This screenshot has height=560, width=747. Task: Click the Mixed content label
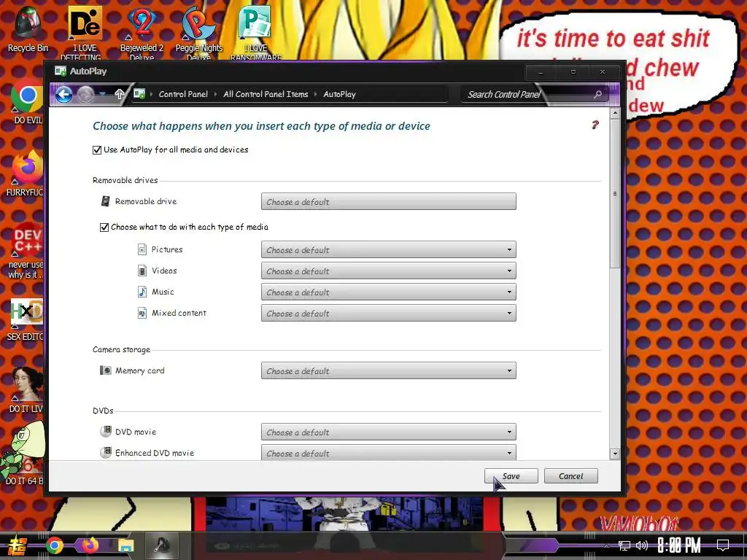coord(179,313)
